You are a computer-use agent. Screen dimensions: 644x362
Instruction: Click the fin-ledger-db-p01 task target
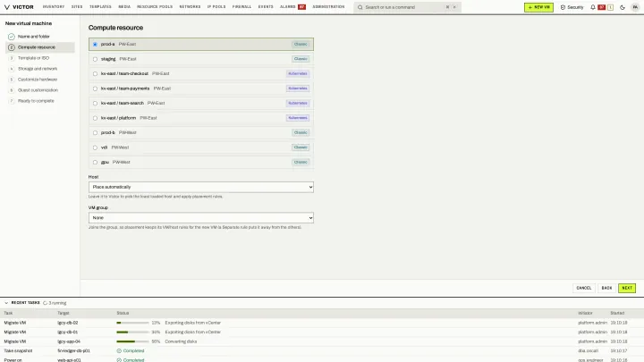[73, 351]
